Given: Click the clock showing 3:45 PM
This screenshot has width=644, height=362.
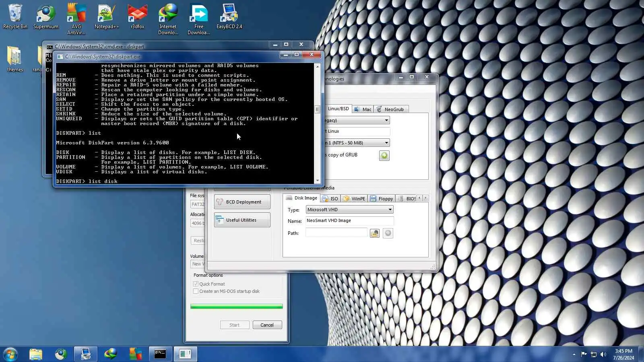Looking at the screenshot, I should 623,354.
